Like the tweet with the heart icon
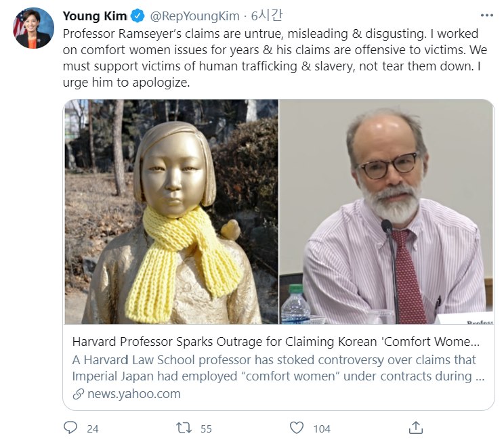Viewport: 504px width, 440px height. [296, 428]
